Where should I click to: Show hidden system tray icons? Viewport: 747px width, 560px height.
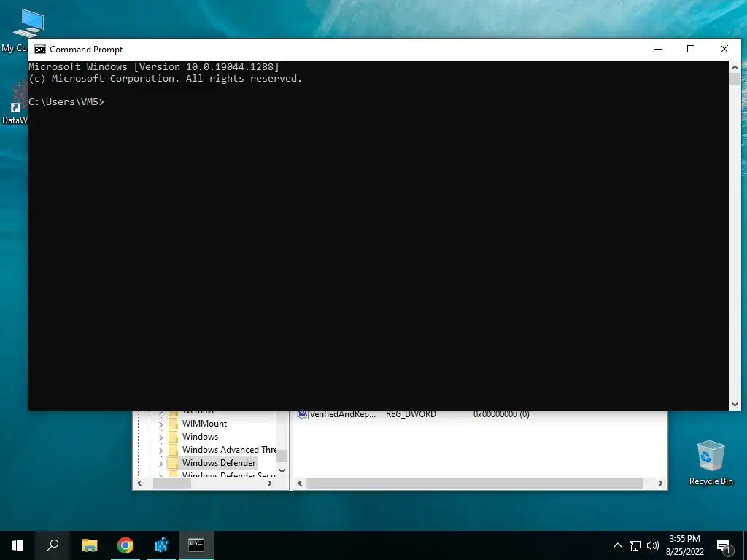(617, 545)
